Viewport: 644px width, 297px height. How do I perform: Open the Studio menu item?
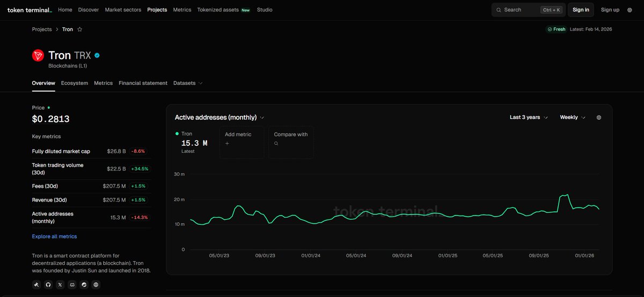click(265, 10)
